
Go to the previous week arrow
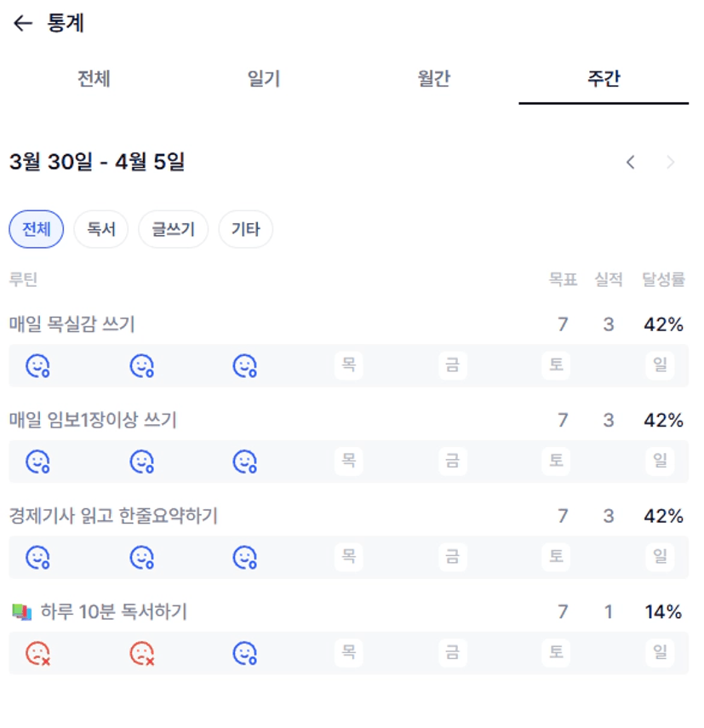[631, 162]
